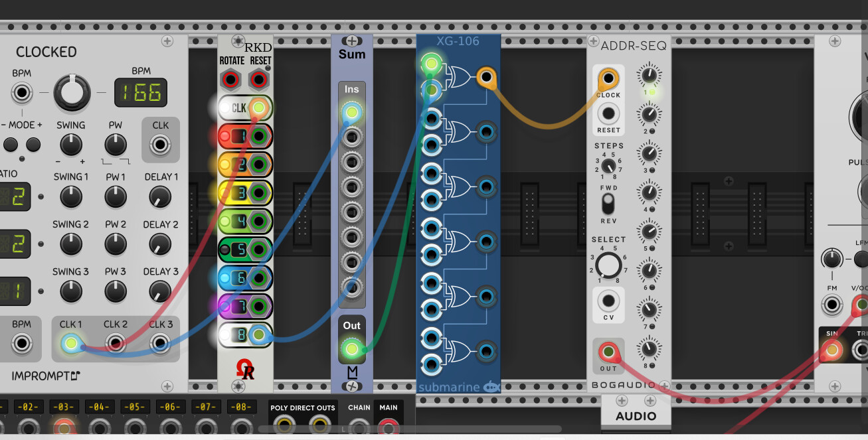Click the SIN output jack on right module

coord(831,350)
